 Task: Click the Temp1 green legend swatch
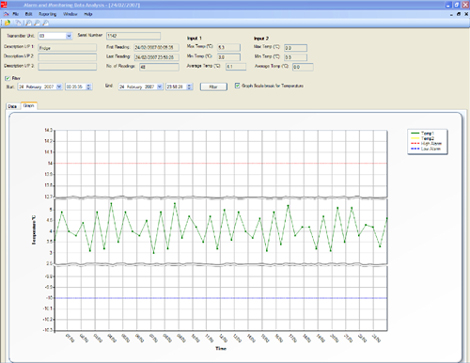coord(415,133)
